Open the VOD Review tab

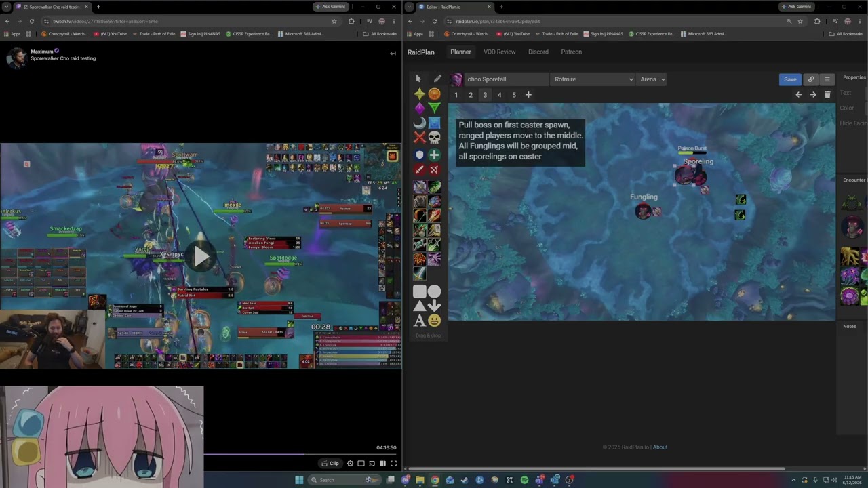tap(500, 52)
